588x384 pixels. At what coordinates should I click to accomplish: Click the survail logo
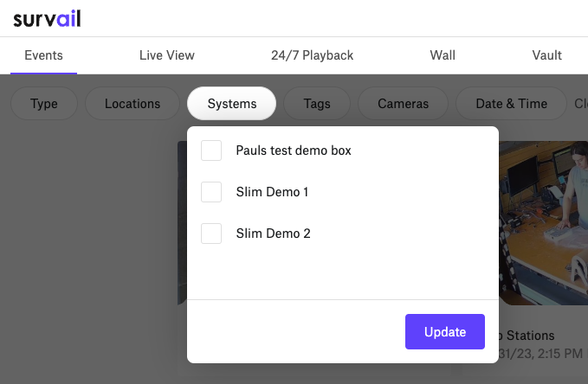[x=47, y=19]
